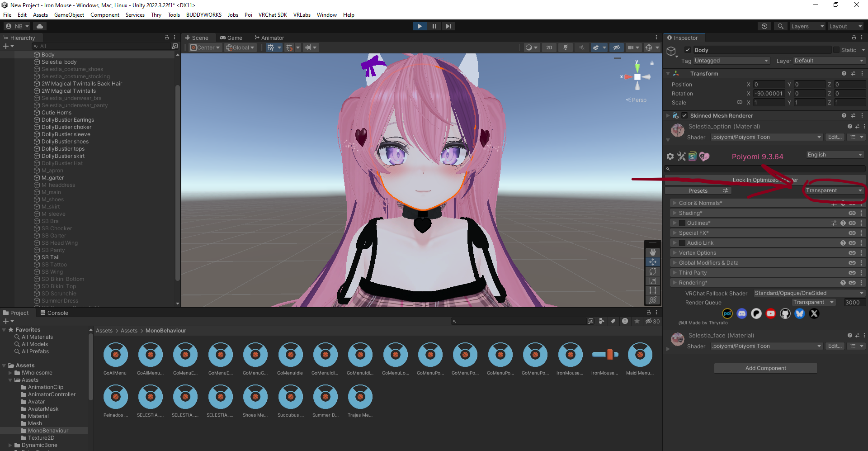868x451 pixels.
Task: Open the GameObject menu
Action: pos(69,15)
